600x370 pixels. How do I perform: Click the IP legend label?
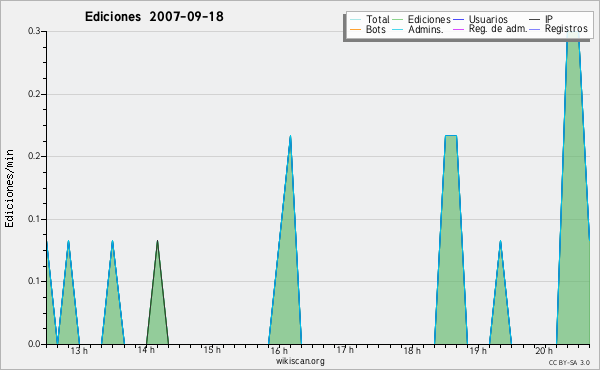pos(549,19)
